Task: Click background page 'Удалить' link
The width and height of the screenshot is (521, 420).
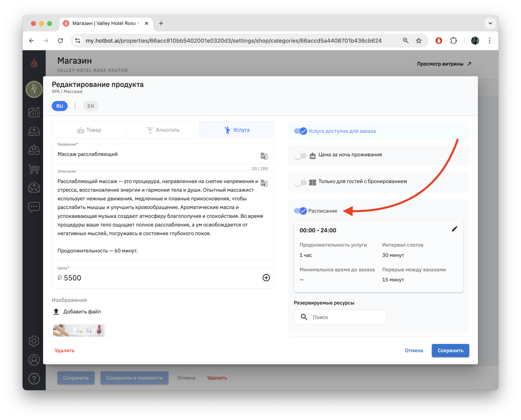Action: click(x=217, y=378)
